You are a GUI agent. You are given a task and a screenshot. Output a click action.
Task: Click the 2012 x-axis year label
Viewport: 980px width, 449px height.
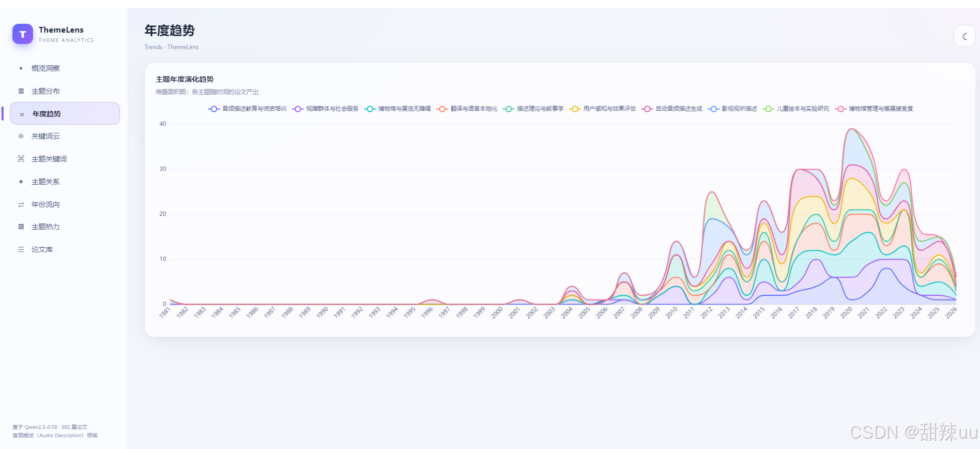click(707, 312)
